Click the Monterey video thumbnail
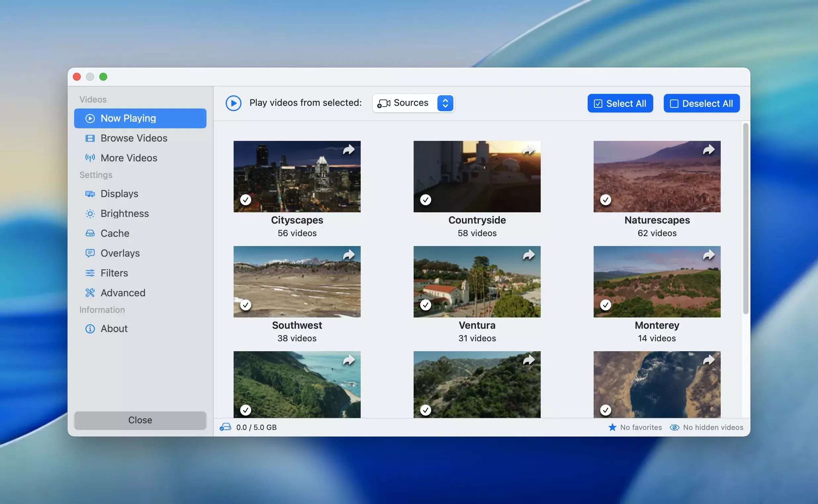The width and height of the screenshot is (818, 504). [x=657, y=282]
